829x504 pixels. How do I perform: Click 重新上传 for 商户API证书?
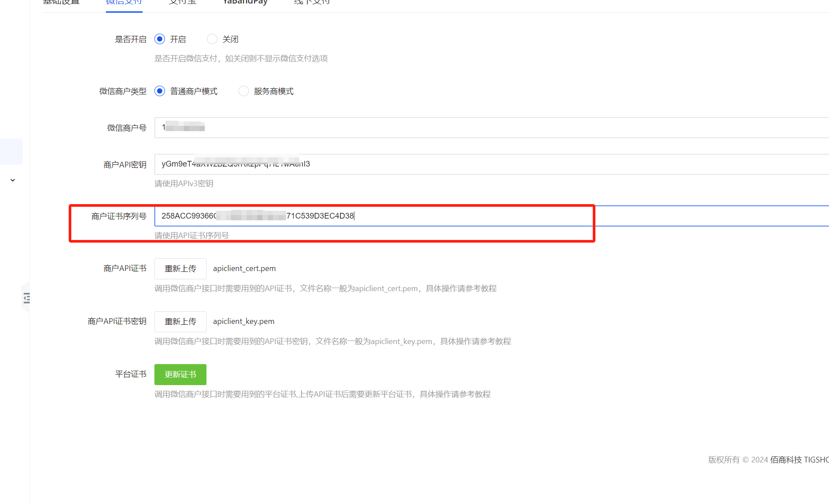[x=180, y=269]
